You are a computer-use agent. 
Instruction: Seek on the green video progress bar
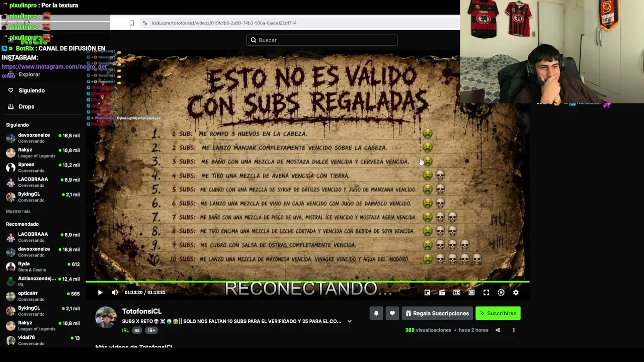click(307, 282)
